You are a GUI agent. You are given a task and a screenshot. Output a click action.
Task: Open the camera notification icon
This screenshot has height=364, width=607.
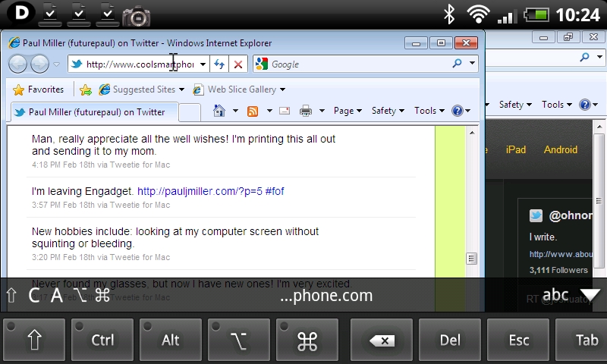pyautogui.click(x=137, y=16)
